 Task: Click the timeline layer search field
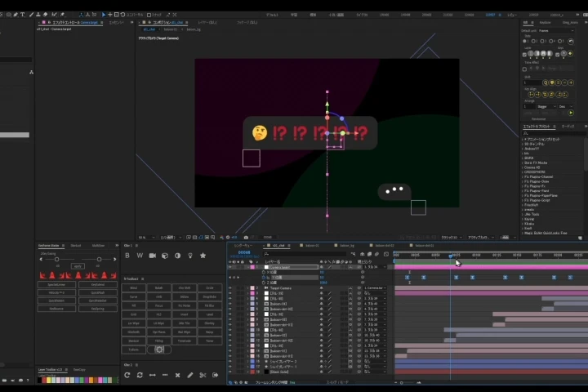point(305,254)
